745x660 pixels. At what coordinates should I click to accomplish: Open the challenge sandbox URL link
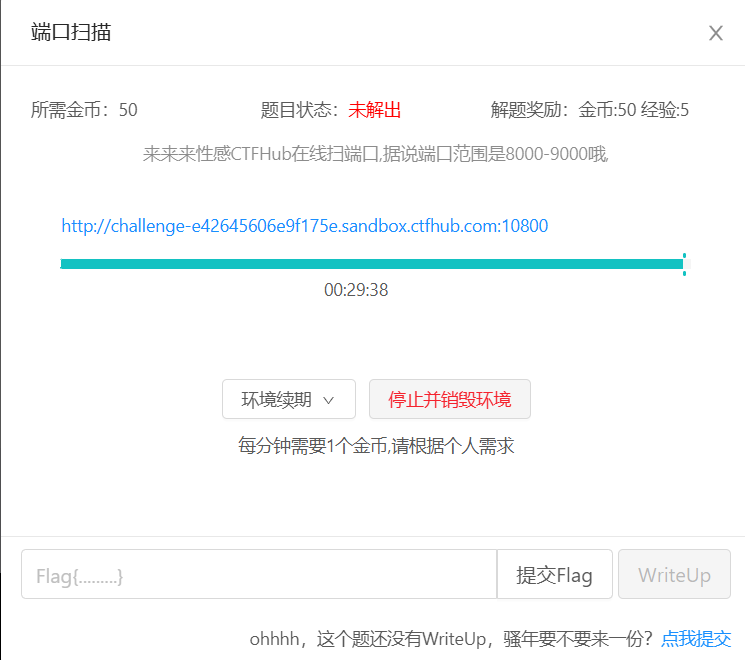tap(304, 226)
